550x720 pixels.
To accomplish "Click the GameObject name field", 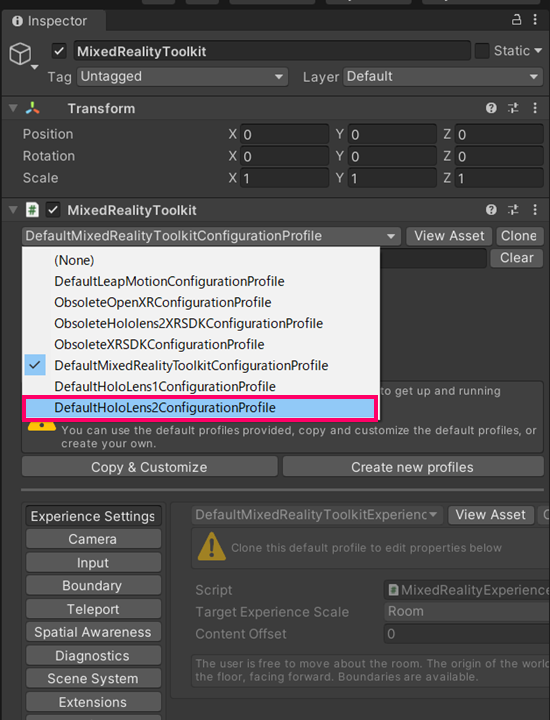I will (272, 51).
